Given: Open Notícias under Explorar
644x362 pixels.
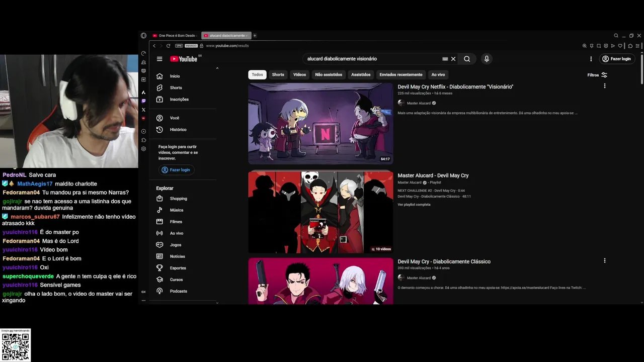Looking at the screenshot, I should coord(183,256).
